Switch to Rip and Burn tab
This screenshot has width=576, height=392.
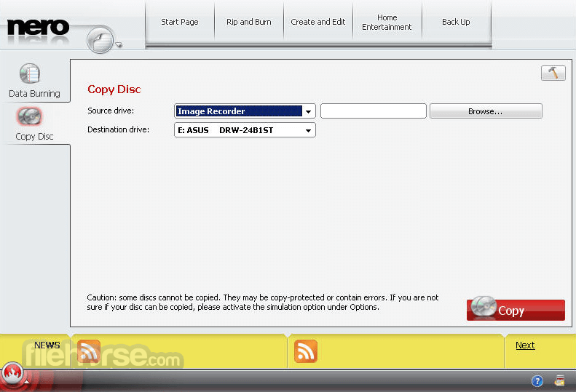point(249,22)
